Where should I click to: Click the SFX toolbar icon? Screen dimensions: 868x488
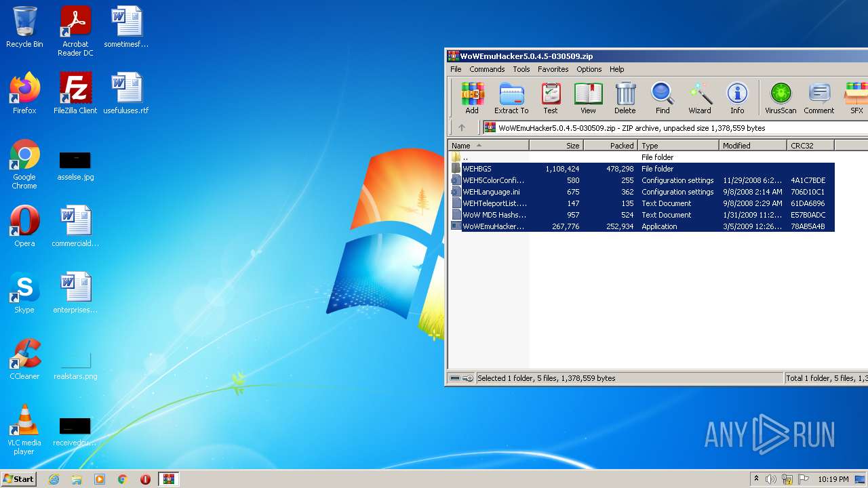pyautogui.click(x=856, y=98)
